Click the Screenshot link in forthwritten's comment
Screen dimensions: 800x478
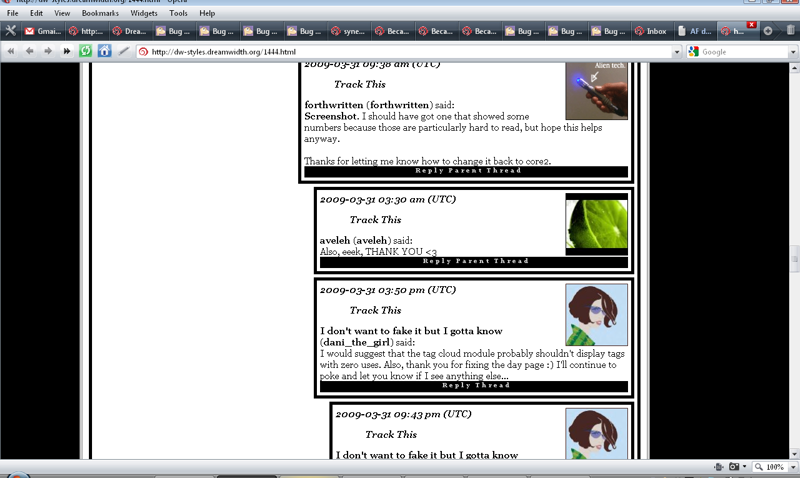tap(329, 116)
